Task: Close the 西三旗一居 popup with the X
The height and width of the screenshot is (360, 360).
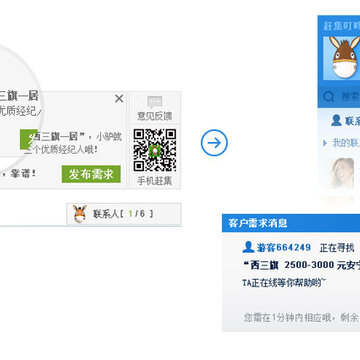Action: click(x=119, y=99)
